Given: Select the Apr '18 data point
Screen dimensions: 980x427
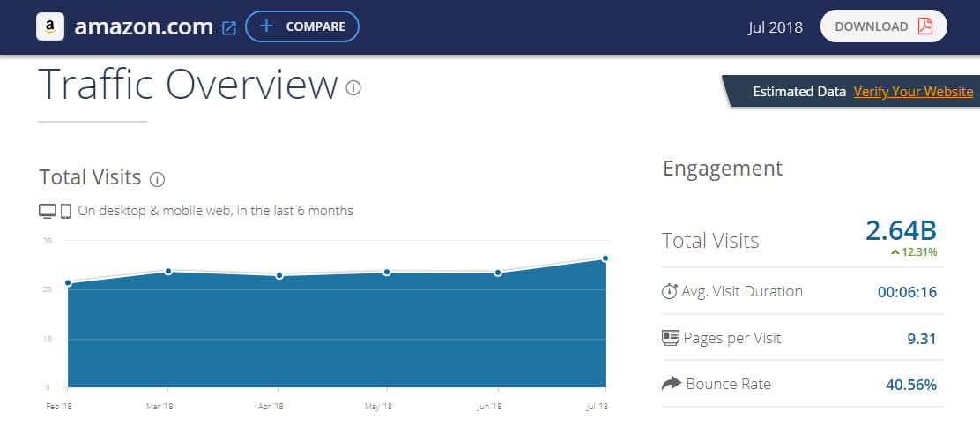Looking at the screenshot, I should (279, 275).
